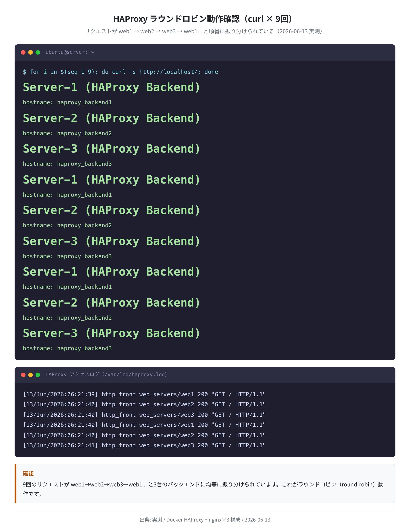
Task: Click 'http://localhost/;' in the curl command
Action: (170, 72)
